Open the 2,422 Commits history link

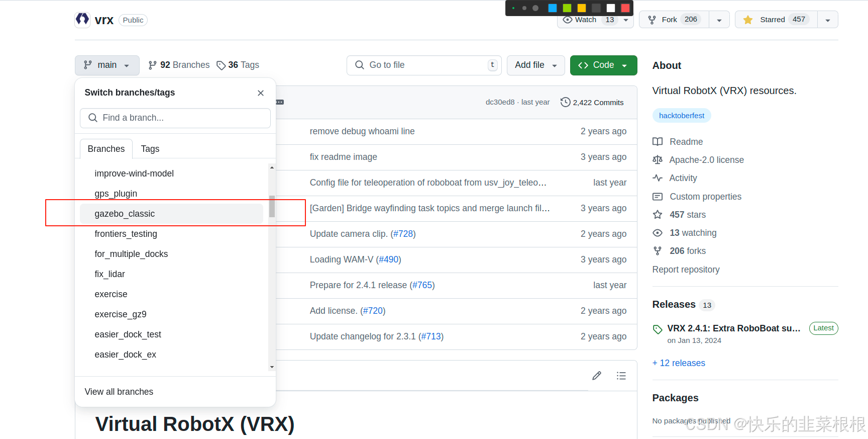click(x=592, y=102)
